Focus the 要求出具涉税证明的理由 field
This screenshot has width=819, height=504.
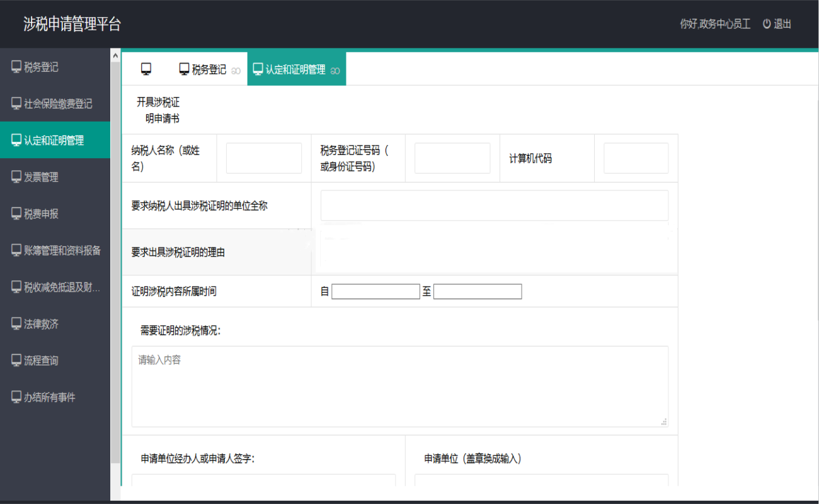(x=495, y=252)
